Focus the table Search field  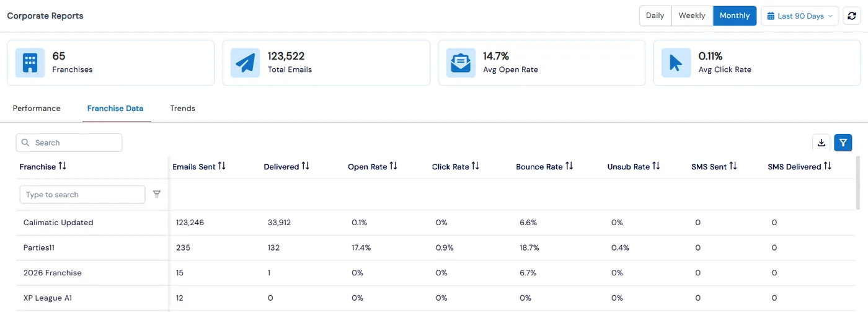69,143
